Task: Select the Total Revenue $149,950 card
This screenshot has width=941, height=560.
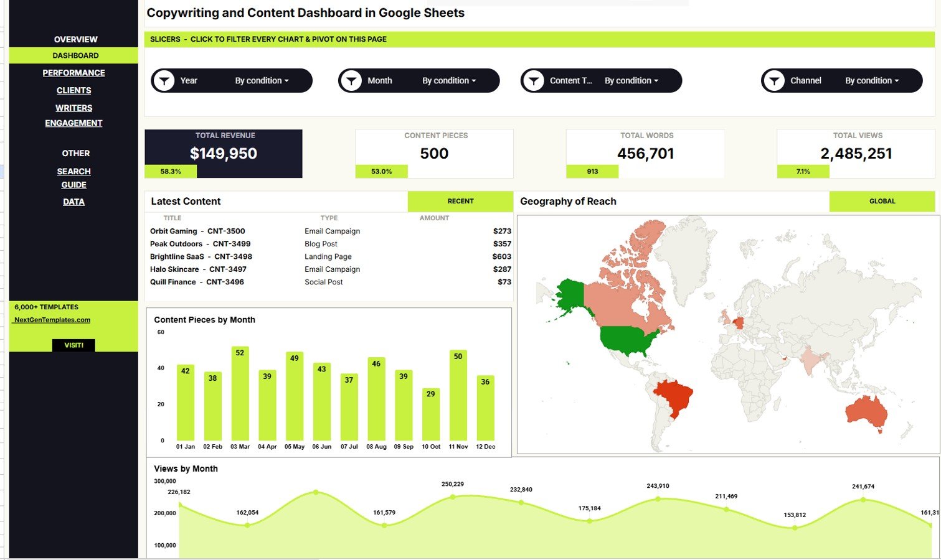Action: coord(224,154)
